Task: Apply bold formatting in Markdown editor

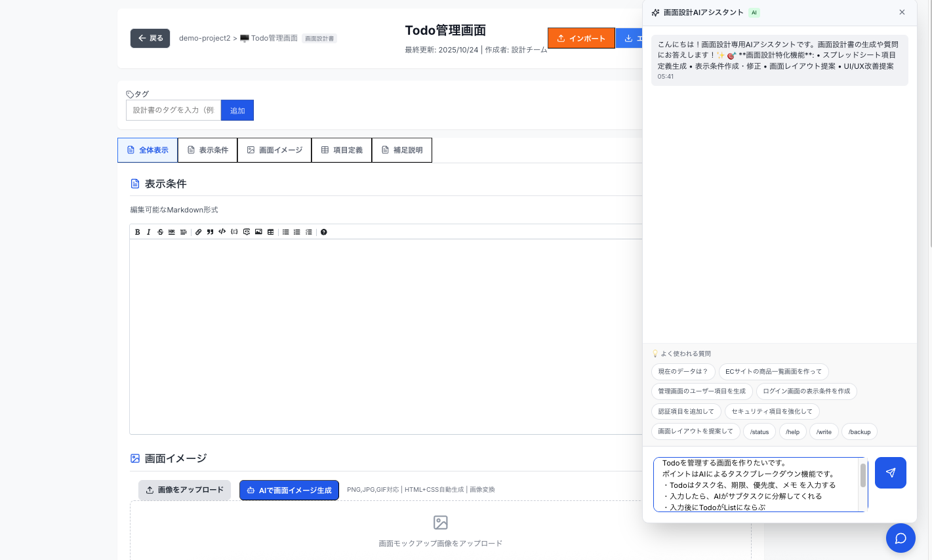Action: [137, 232]
